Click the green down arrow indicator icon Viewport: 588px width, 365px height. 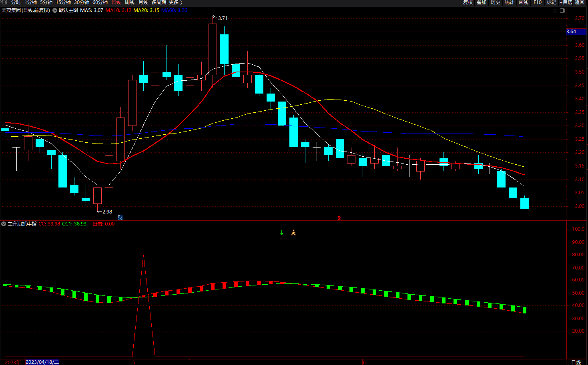282,233
